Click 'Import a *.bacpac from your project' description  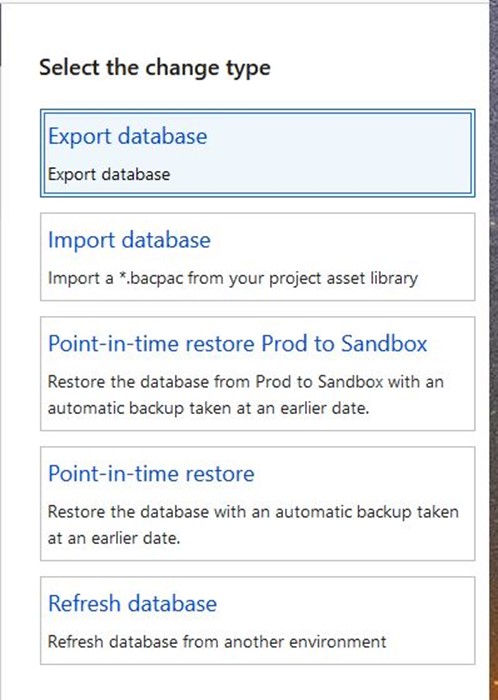point(233,278)
